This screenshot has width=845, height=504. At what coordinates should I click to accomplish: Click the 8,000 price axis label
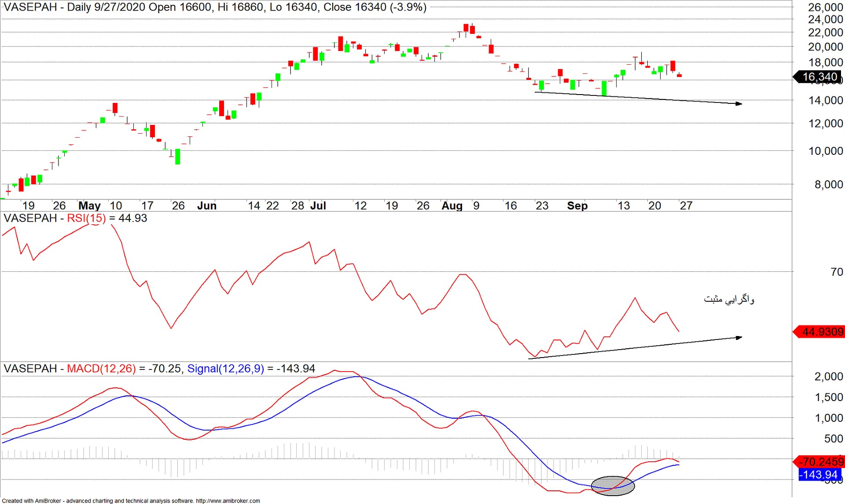[x=829, y=185]
